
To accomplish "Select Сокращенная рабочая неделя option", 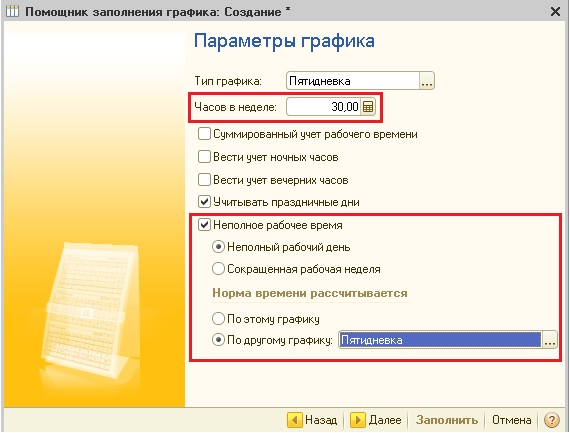I will click(x=218, y=269).
